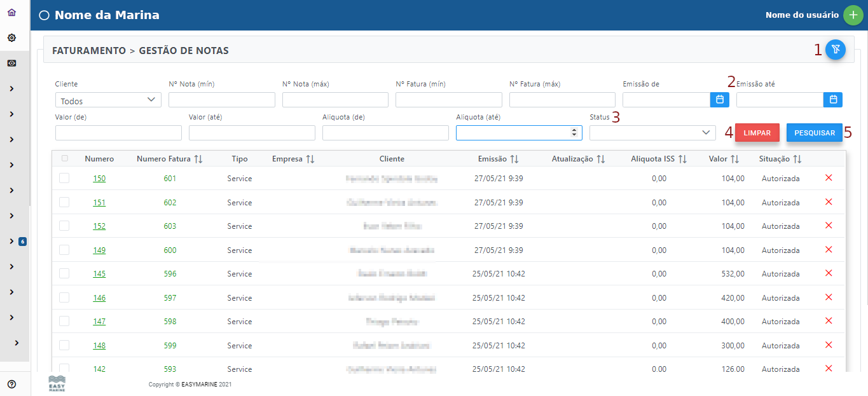
Task: Check the select-all checkbox in table header
Action: click(64, 159)
